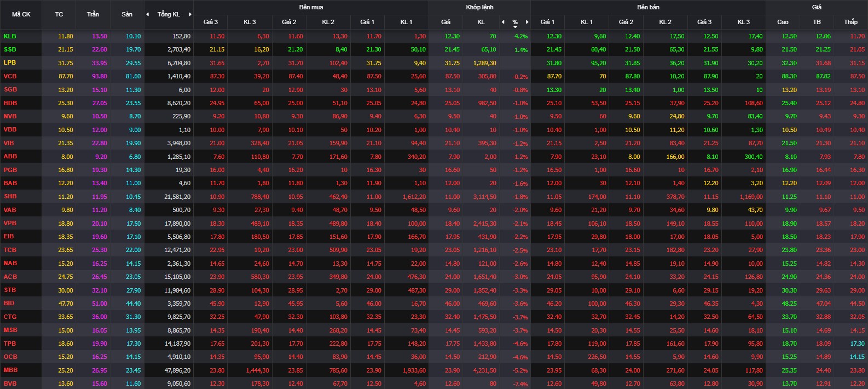This screenshot has width=868, height=389.
Task: Select the VAB ticker
Action: [x=10, y=210]
